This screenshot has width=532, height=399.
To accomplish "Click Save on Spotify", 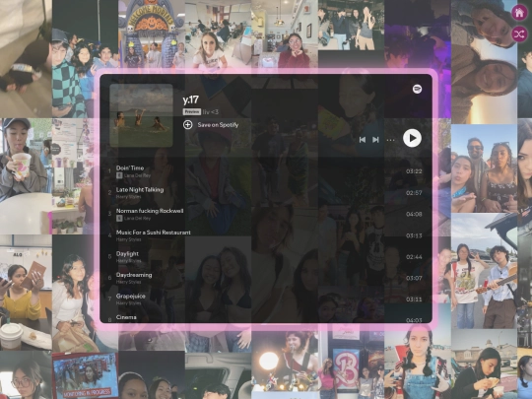I will click(211, 125).
